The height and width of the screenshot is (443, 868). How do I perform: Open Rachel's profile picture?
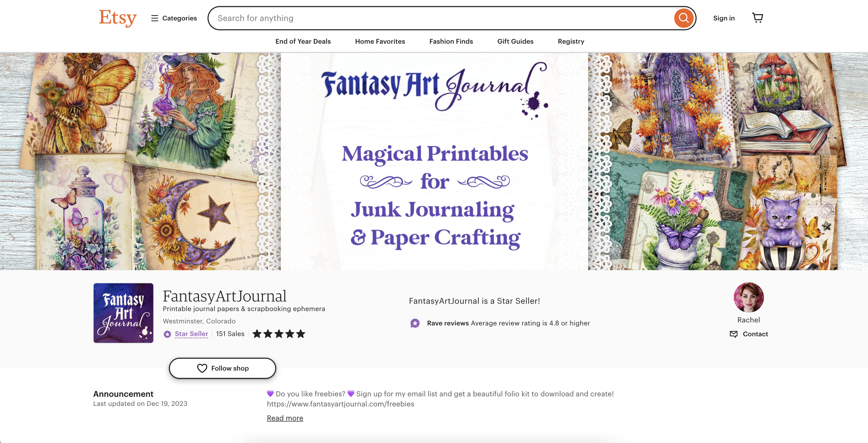pos(749,297)
